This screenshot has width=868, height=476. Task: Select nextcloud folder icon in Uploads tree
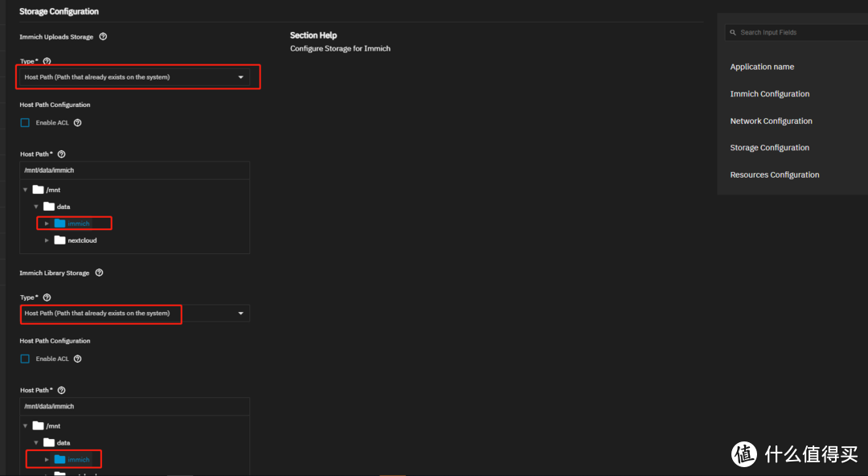tap(59, 240)
